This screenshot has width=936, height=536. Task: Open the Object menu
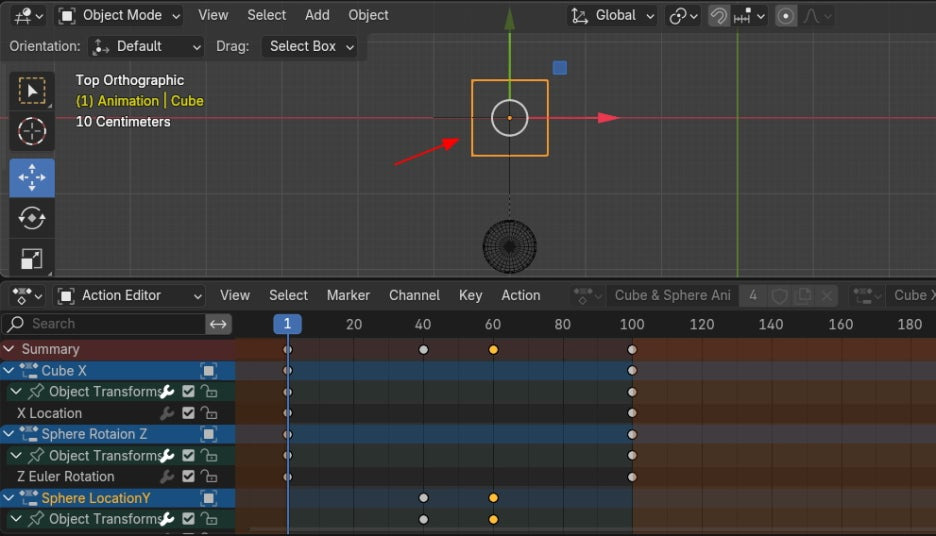click(368, 15)
